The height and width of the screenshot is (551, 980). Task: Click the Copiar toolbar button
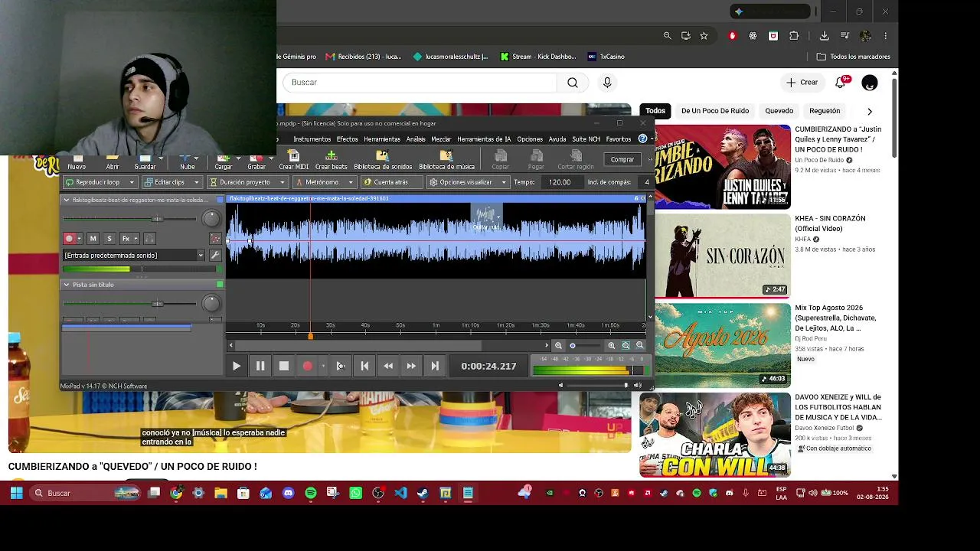[500, 160]
